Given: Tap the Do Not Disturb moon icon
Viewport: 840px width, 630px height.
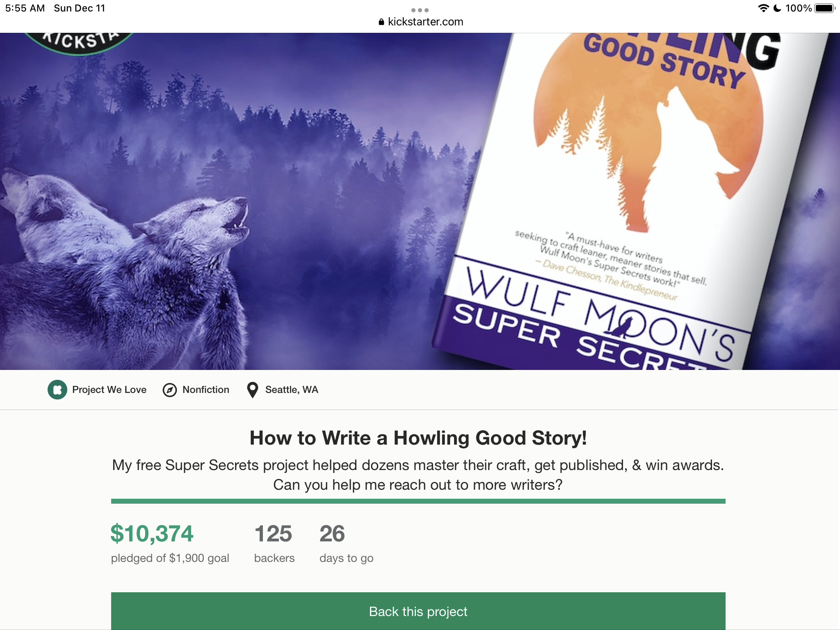Looking at the screenshot, I should click(x=777, y=8).
